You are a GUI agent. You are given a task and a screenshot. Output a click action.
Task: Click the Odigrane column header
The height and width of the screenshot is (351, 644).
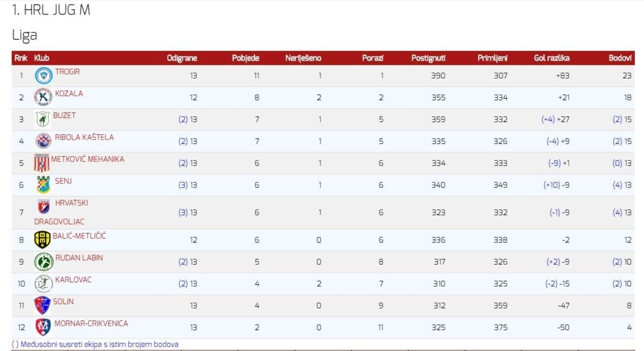coord(182,58)
